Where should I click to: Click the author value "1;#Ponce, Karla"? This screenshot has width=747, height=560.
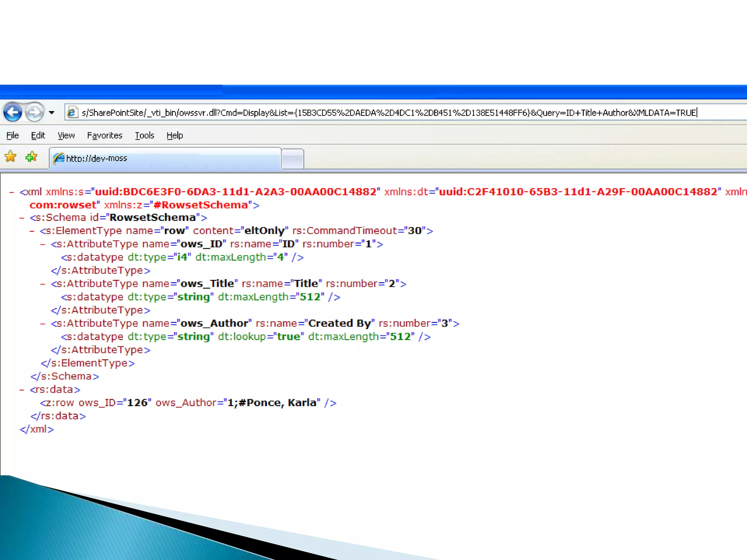tap(272, 403)
